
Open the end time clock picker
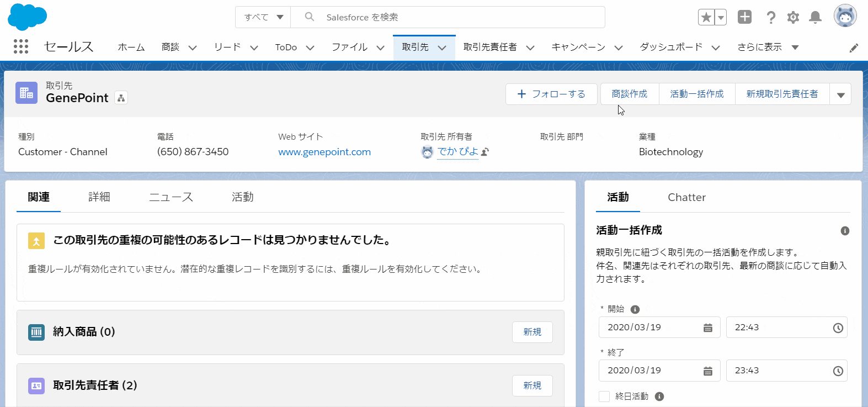click(838, 371)
